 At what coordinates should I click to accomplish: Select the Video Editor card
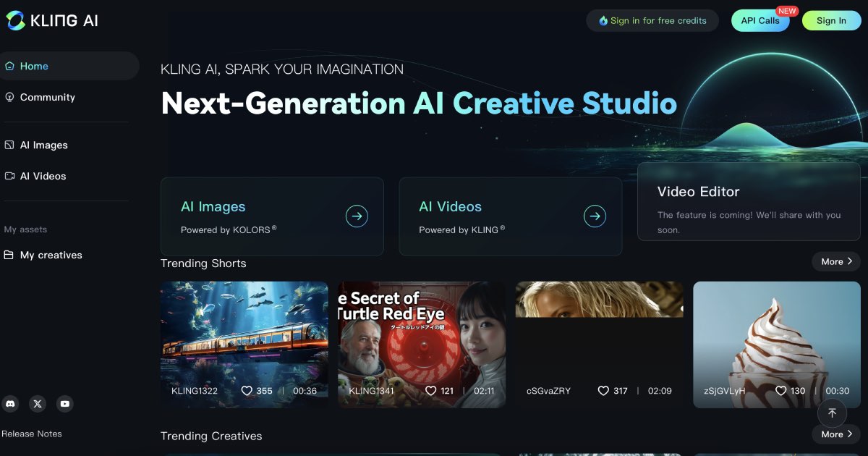click(x=749, y=202)
